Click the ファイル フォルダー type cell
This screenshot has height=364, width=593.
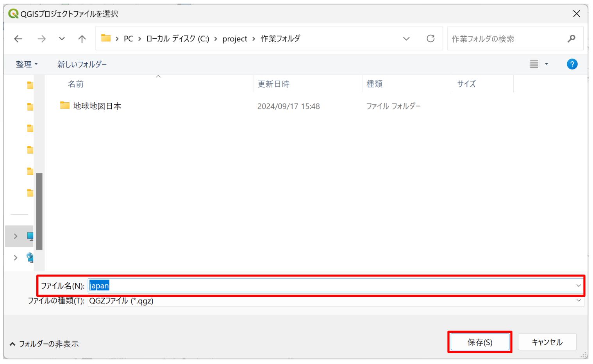coord(393,106)
